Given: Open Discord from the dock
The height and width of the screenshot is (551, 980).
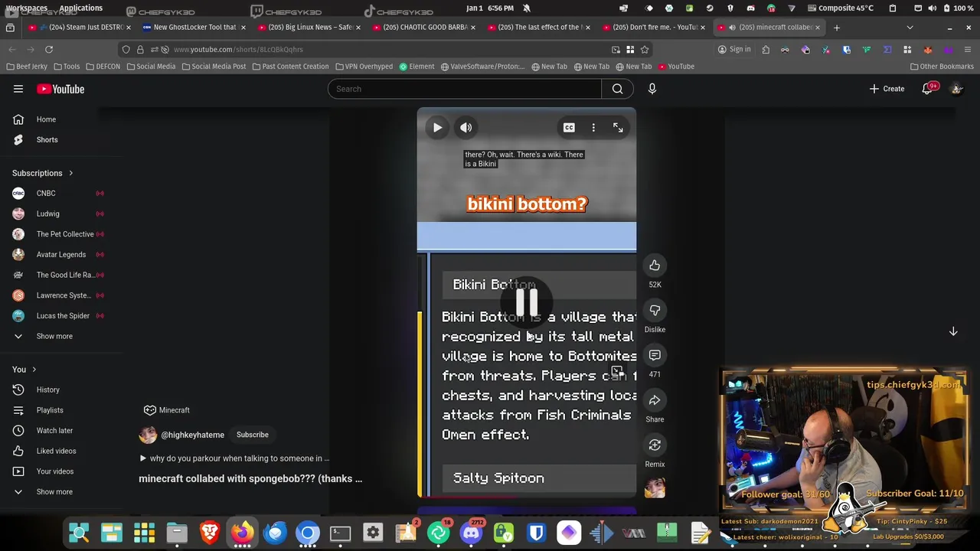Looking at the screenshot, I should 471,533.
